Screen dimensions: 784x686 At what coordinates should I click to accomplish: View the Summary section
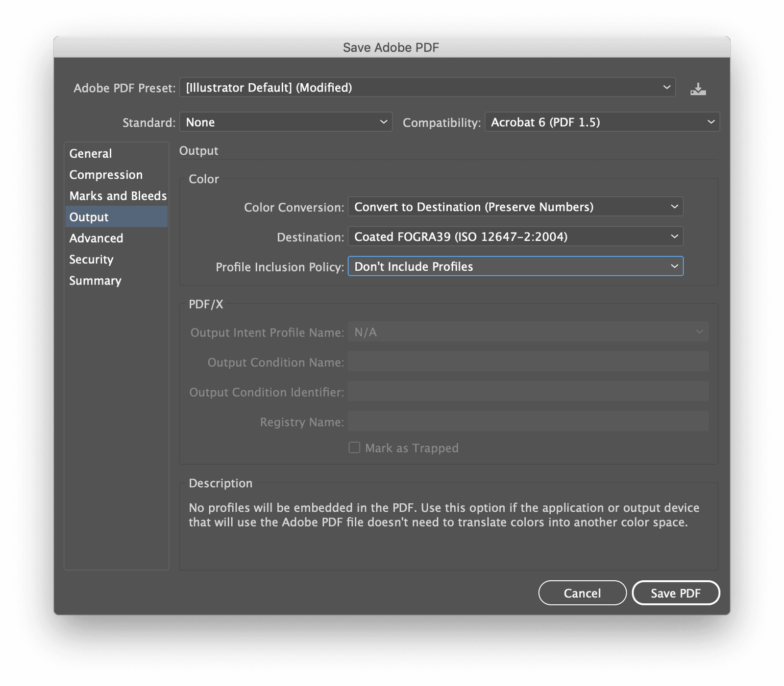click(116, 281)
